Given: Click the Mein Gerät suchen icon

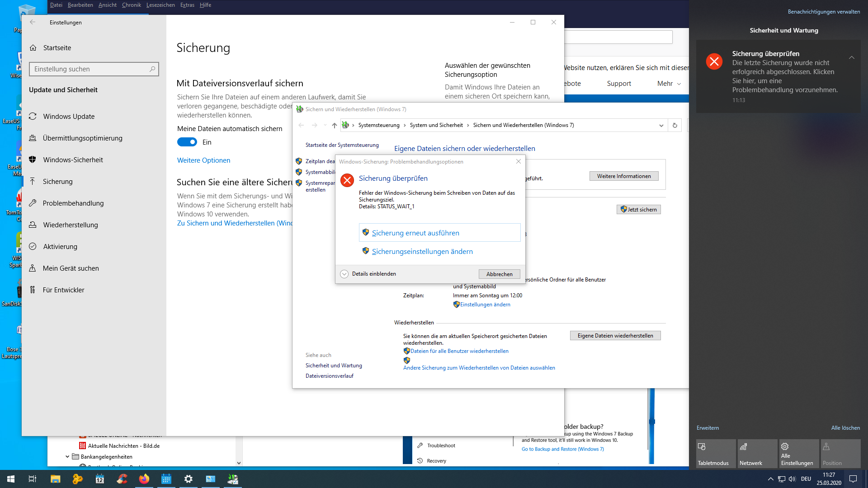Looking at the screenshot, I should [33, 268].
